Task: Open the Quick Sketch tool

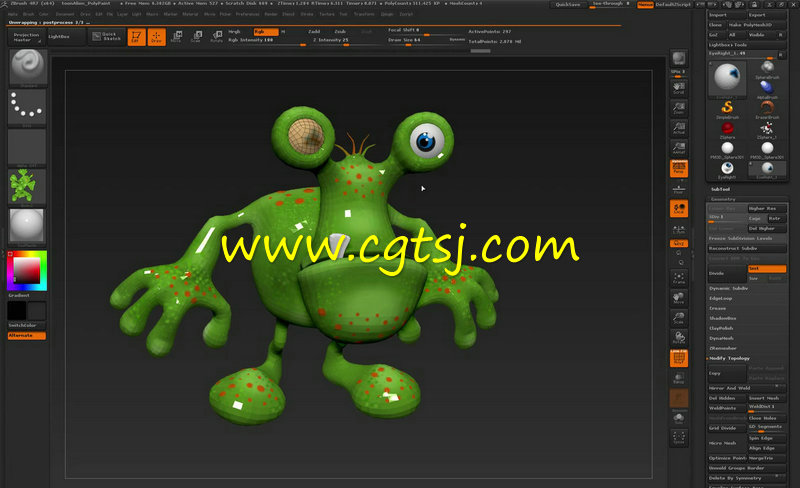Action: pyautogui.click(x=106, y=36)
